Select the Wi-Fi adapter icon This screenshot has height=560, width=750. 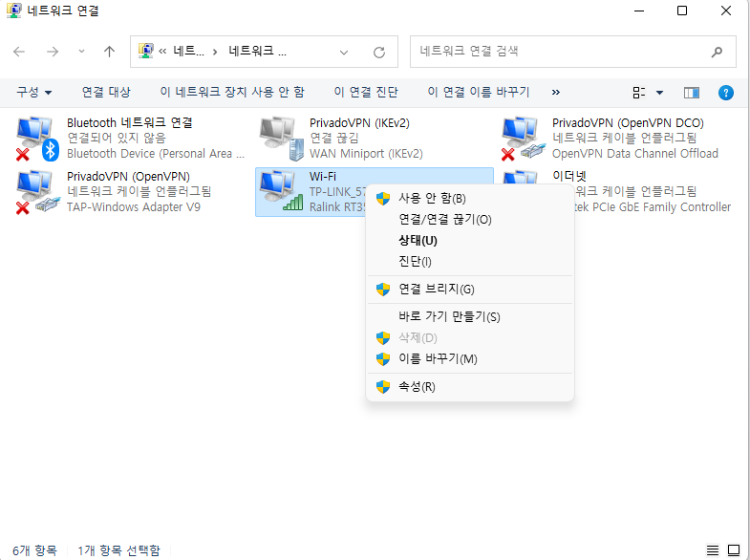(281, 191)
